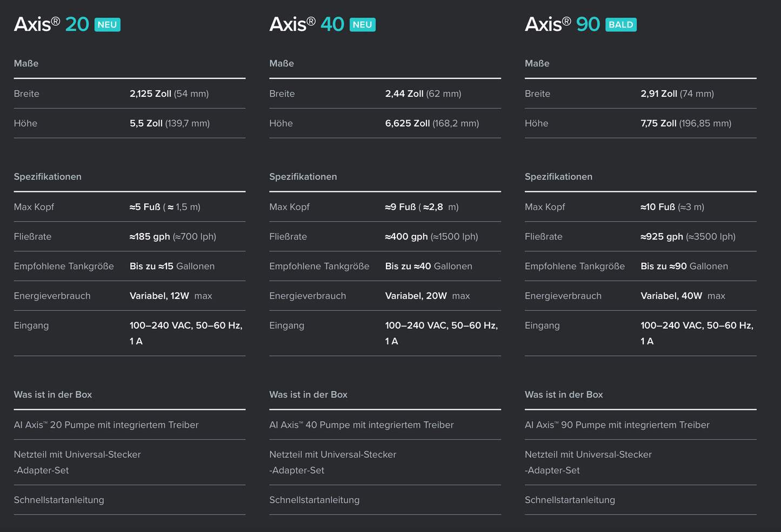
Task: Click 'Schnellstartanleitung' in the Axis 40 column
Action: tap(314, 500)
